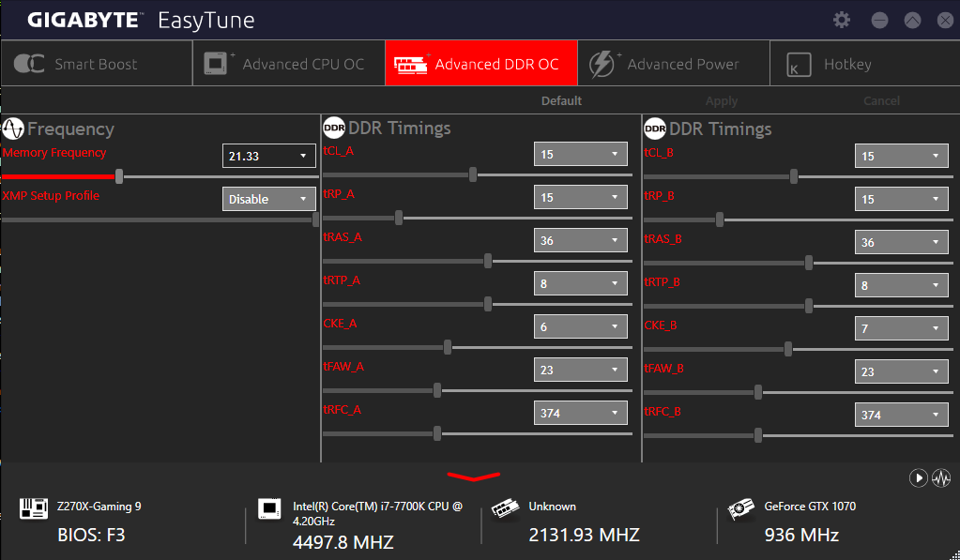960x560 pixels.
Task: Open the tRAS_B value dropdown
Action: [x=901, y=242]
